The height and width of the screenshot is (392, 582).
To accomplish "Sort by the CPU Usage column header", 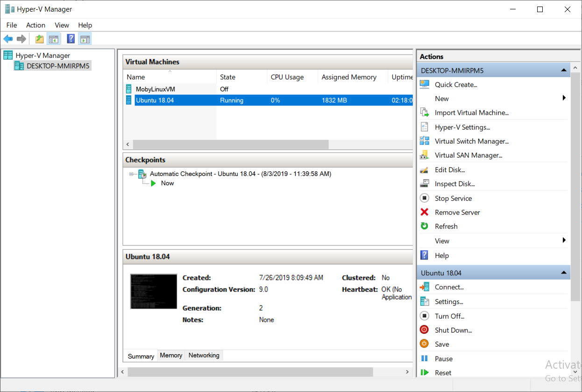I will (293, 77).
